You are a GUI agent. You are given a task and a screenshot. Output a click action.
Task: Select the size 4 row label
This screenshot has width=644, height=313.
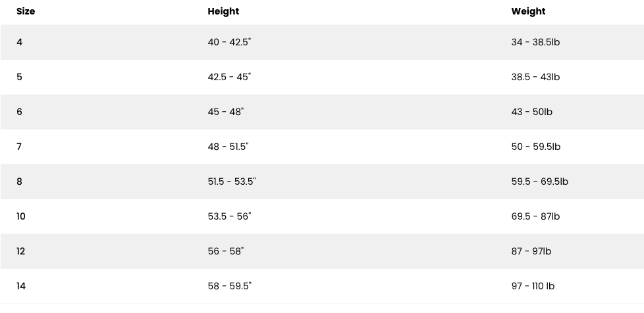tap(19, 42)
